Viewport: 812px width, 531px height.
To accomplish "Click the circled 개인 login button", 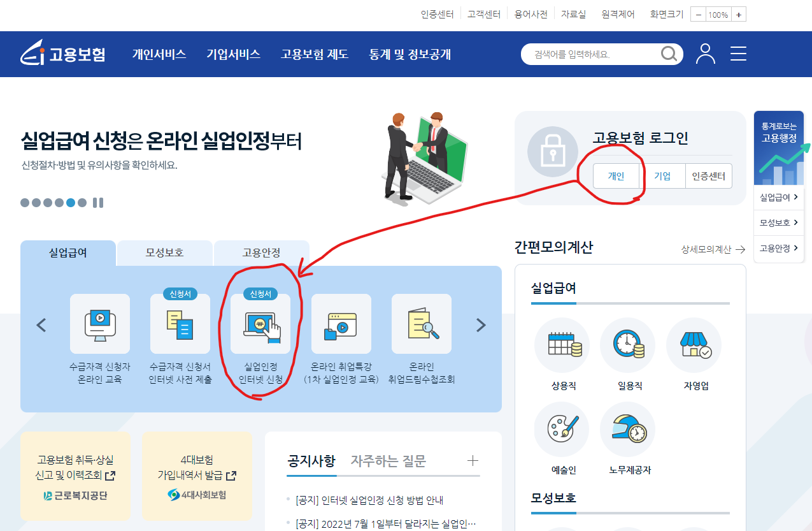I will [616, 176].
